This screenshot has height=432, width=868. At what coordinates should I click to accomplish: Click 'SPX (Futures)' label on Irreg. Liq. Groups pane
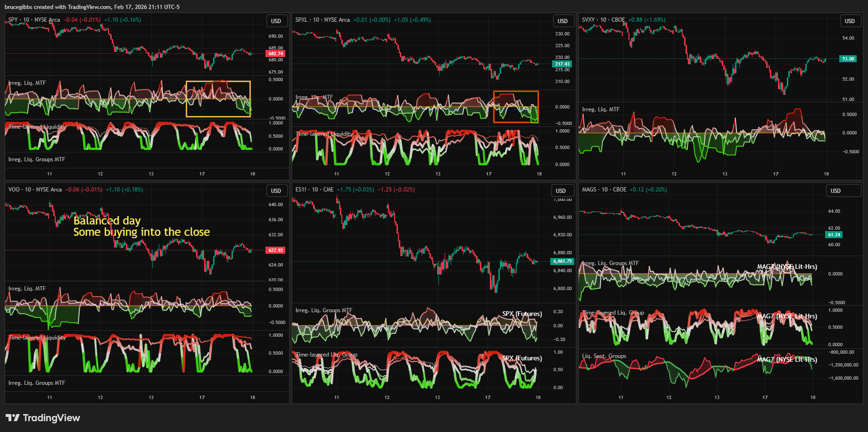[522, 314]
